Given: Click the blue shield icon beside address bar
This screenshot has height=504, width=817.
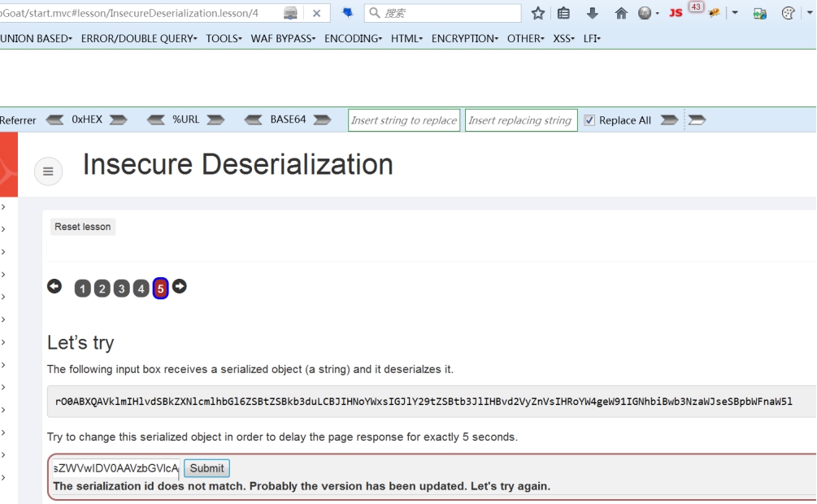Looking at the screenshot, I should 348,12.
